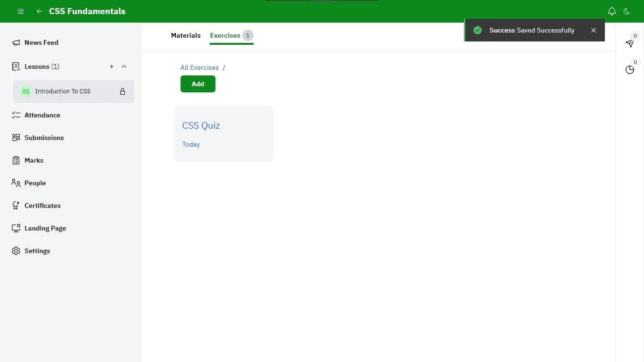Click the plus icon to add lesson
644x362 pixels.
click(x=112, y=66)
